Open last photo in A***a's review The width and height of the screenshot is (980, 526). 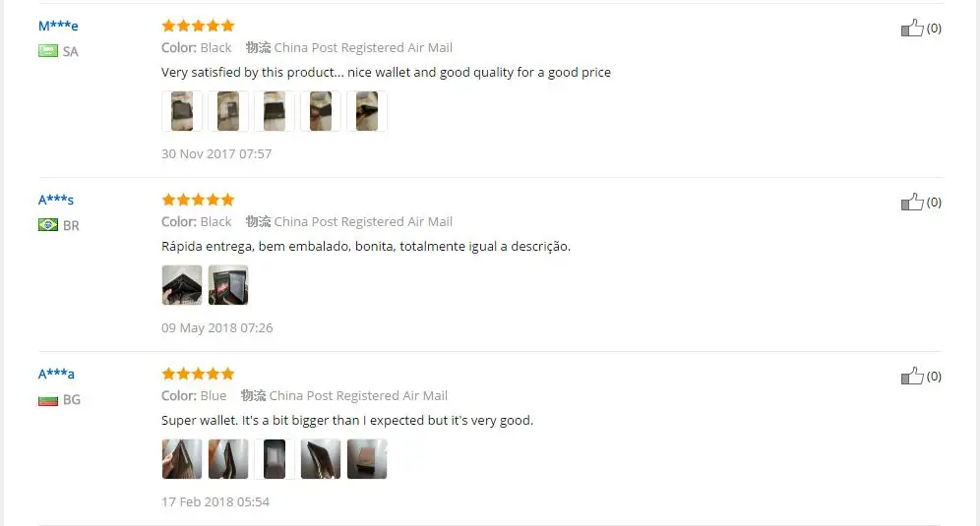(x=367, y=459)
